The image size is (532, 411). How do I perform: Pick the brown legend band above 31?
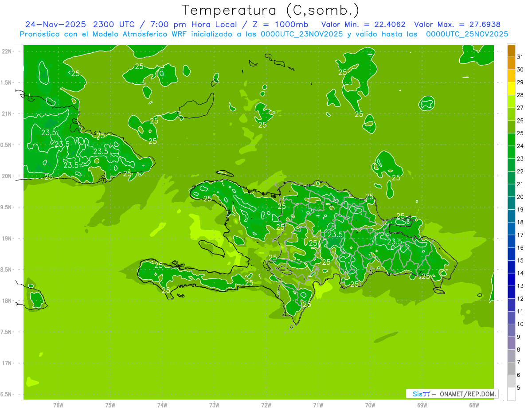click(x=511, y=51)
